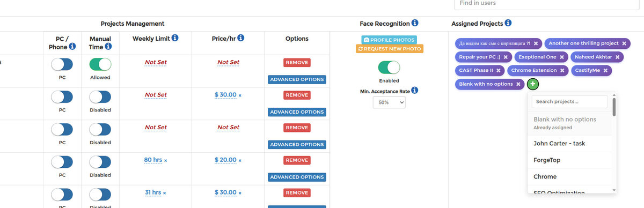Toggle PC/Phone switch in Manual Time Allowed row

pos(62,64)
